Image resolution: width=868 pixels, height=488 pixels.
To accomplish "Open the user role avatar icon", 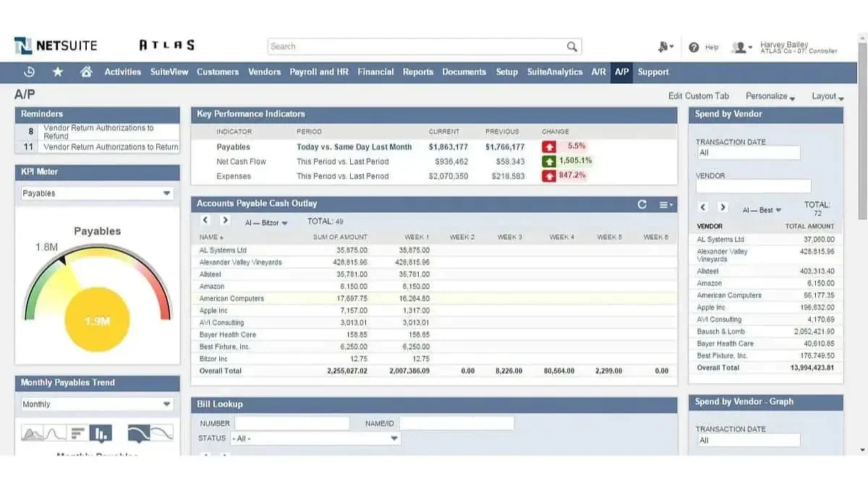I will point(741,47).
